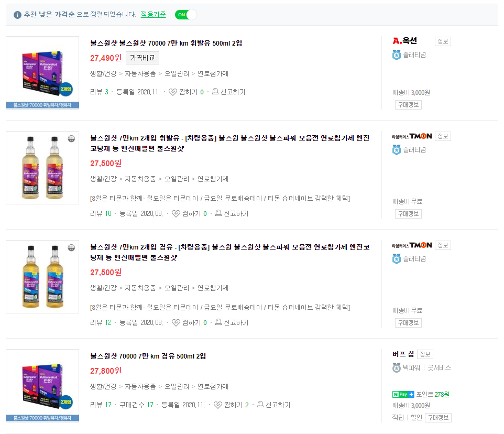Open the 정보 button in the 경유 TMON listing
504x434 pixels.
(x=443, y=245)
